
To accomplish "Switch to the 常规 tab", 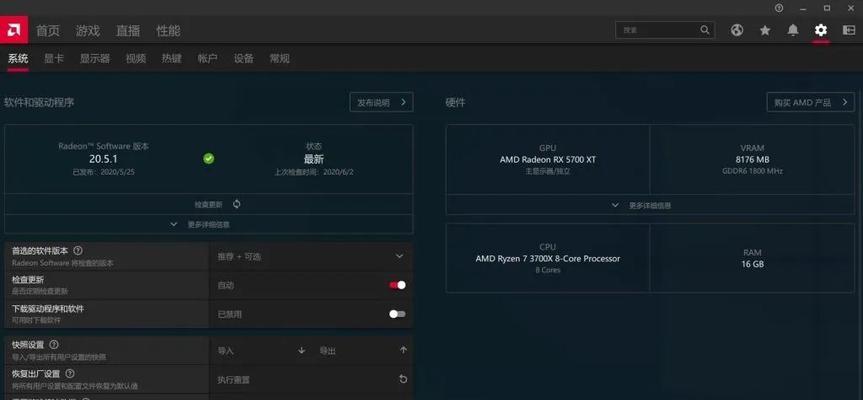I will [x=280, y=58].
